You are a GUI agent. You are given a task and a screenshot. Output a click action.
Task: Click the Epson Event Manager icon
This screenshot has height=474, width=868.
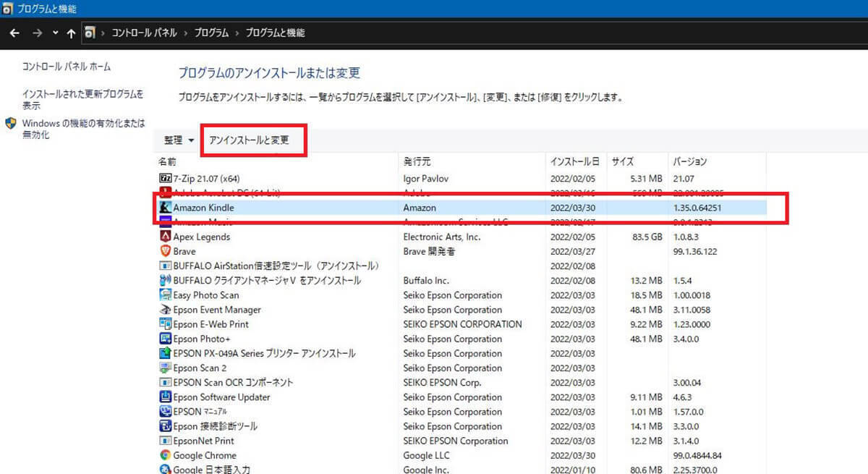165,310
